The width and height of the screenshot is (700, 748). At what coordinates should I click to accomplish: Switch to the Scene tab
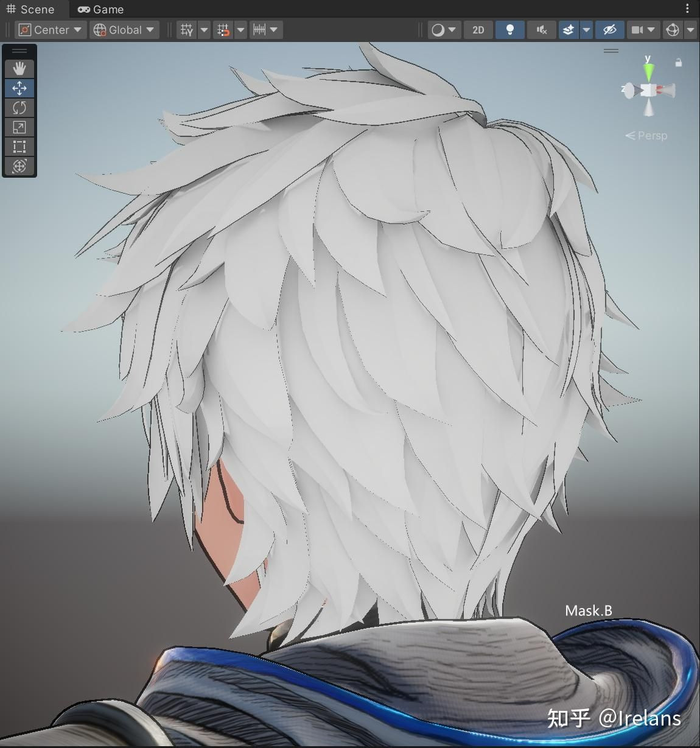pos(30,9)
